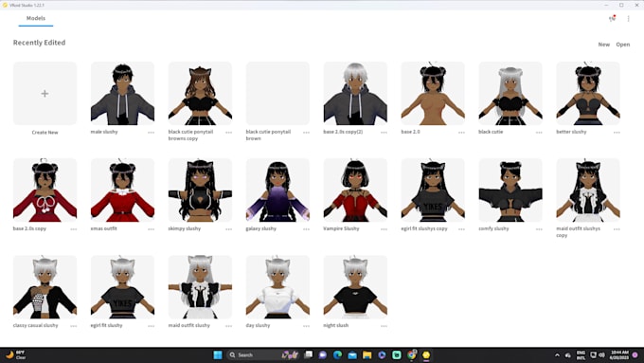Open the base 2.0s copy model thumbnail
Image resolution: width=644 pixels, height=363 pixels.
click(45, 190)
